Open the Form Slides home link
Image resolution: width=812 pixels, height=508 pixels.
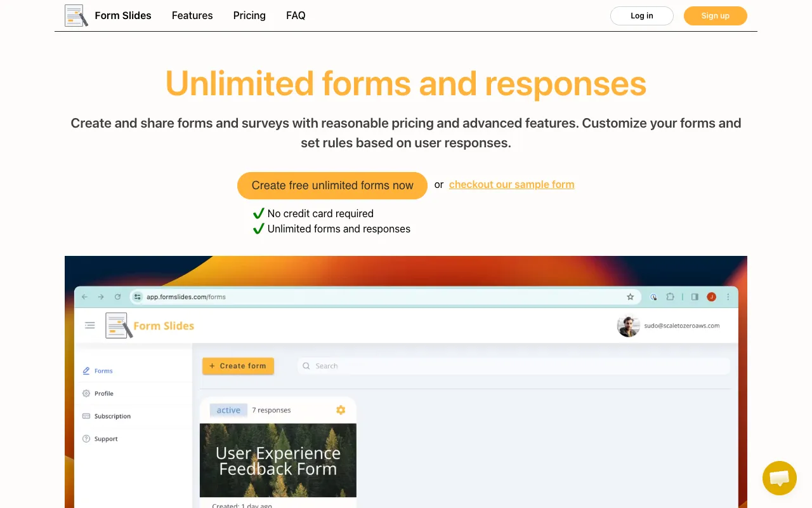click(123, 15)
